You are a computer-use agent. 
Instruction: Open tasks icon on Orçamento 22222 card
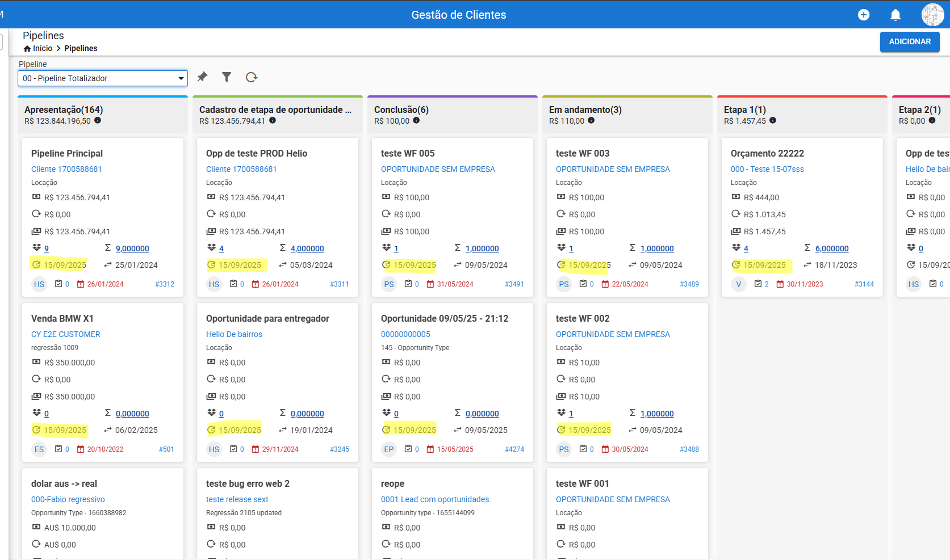click(x=758, y=284)
